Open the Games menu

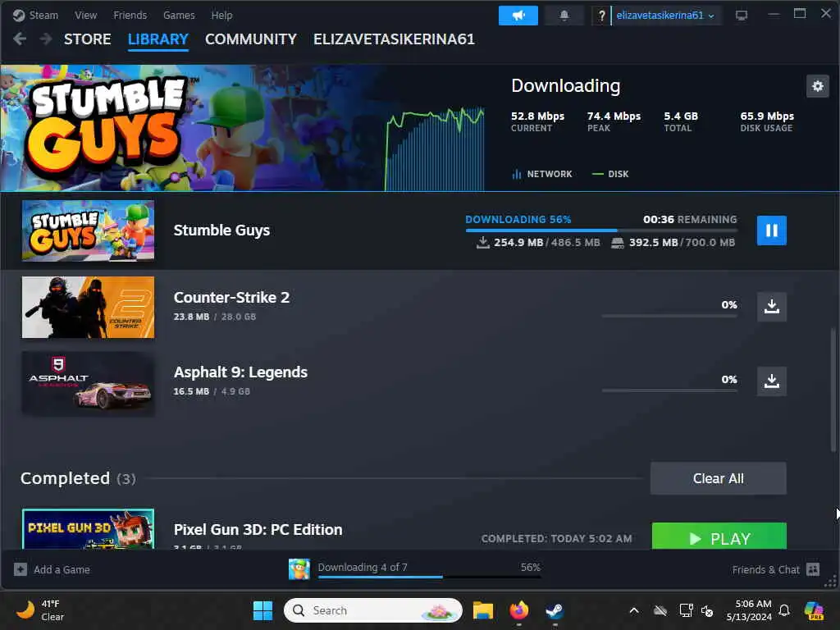[x=179, y=15]
